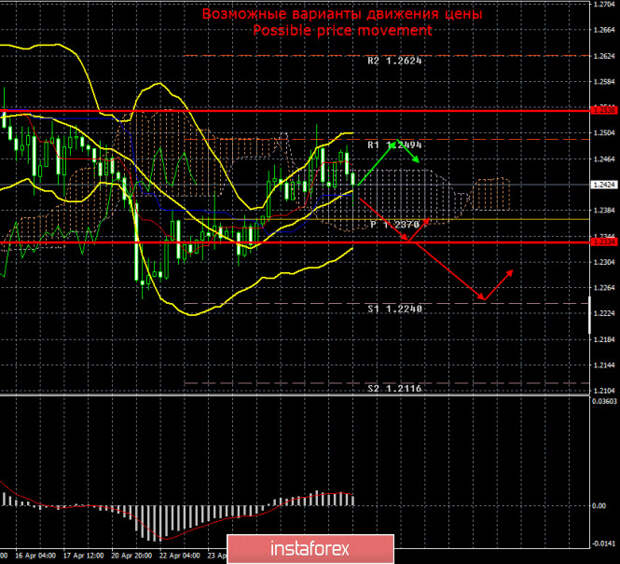The height and width of the screenshot is (564, 620).
Task: Click the P 1.2370 pivot label
Action: [x=394, y=225]
